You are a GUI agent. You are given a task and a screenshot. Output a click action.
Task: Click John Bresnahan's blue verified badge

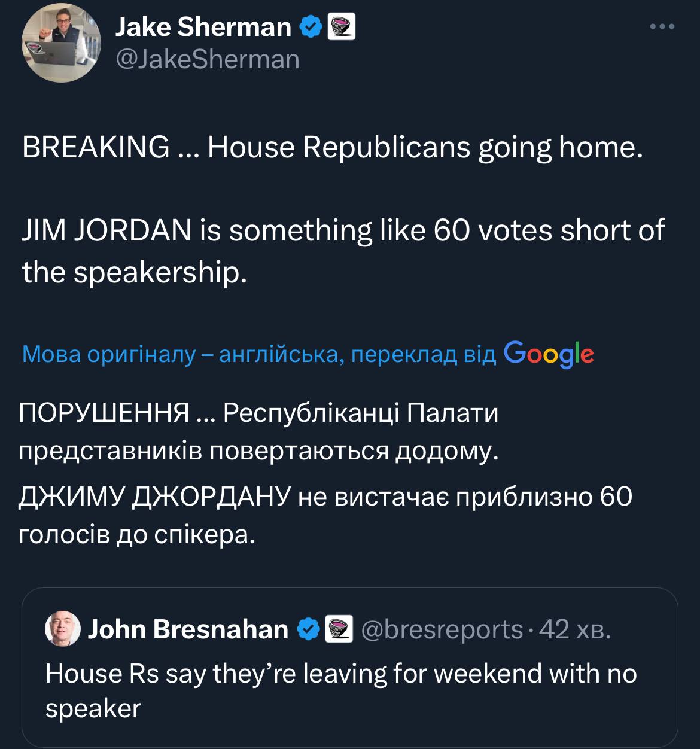point(308,629)
